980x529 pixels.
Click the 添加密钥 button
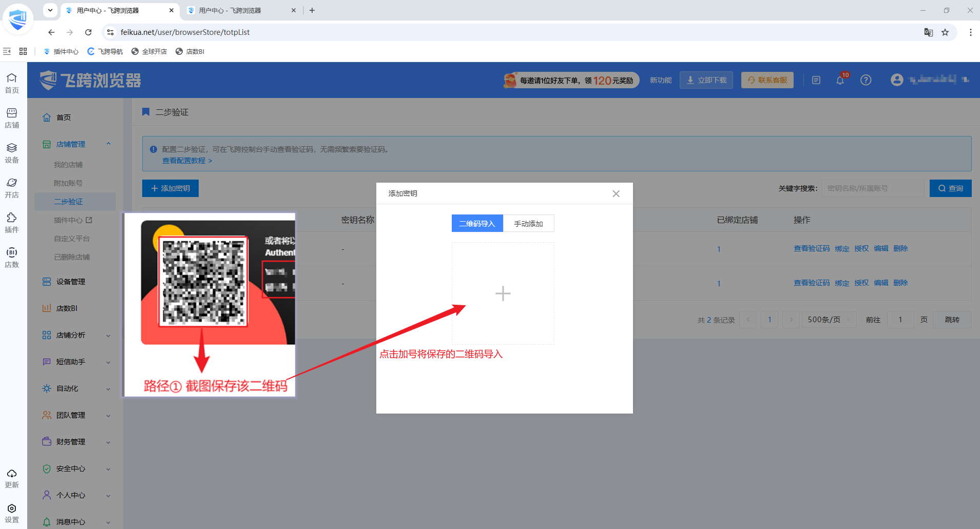[170, 188]
